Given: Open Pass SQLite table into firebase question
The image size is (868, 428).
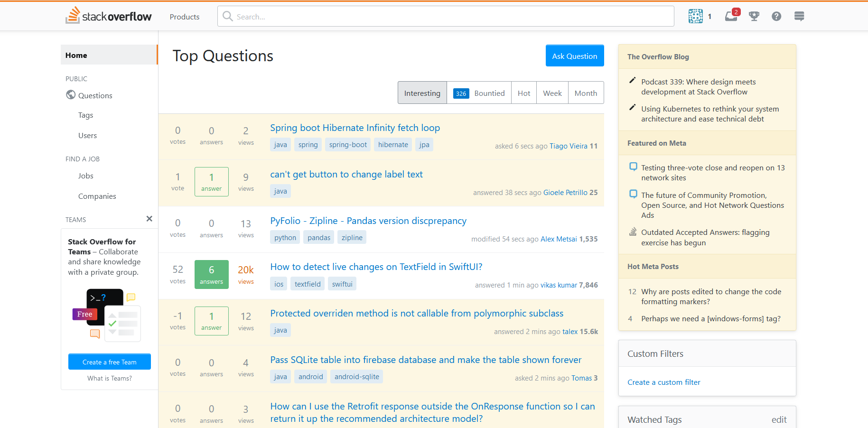Looking at the screenshot, I should (x=426, y=360).
